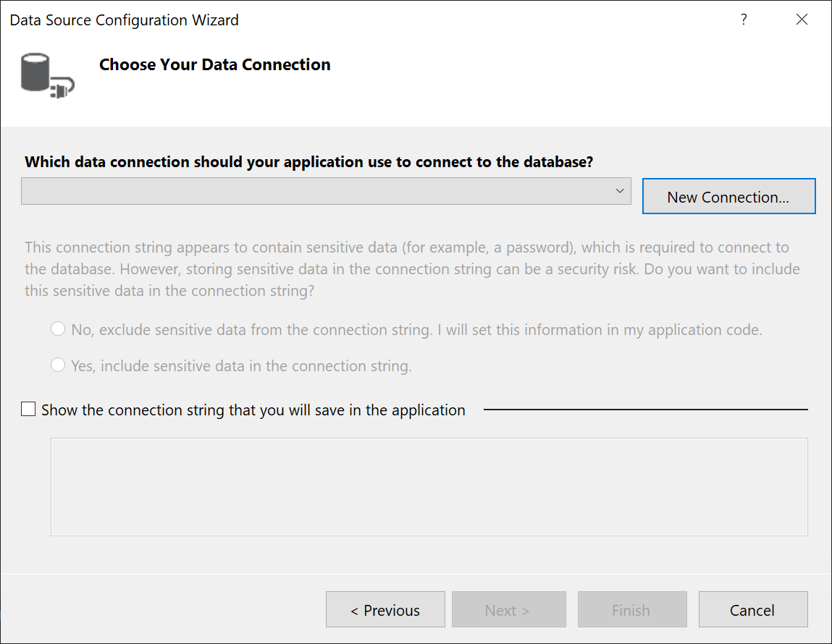Click the Data Source Configuration Wizard title
The width and height of the screenshot is (832, 644).
124,20
